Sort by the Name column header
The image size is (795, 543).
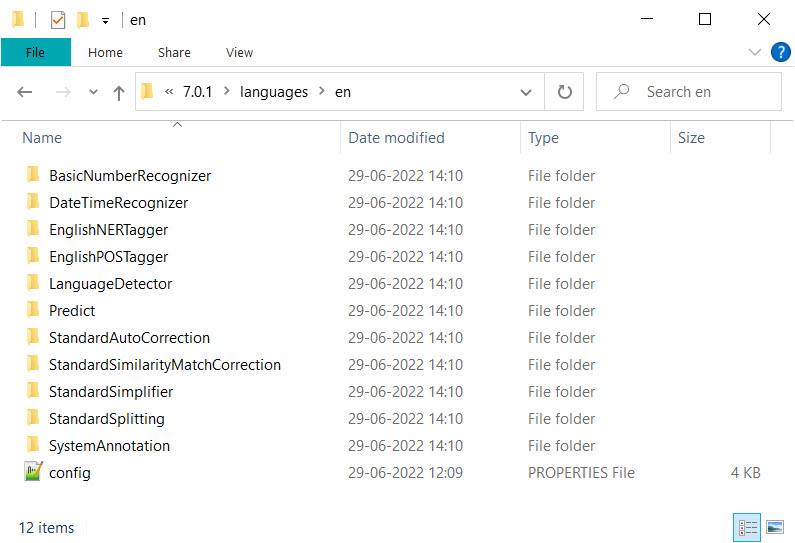42,138
